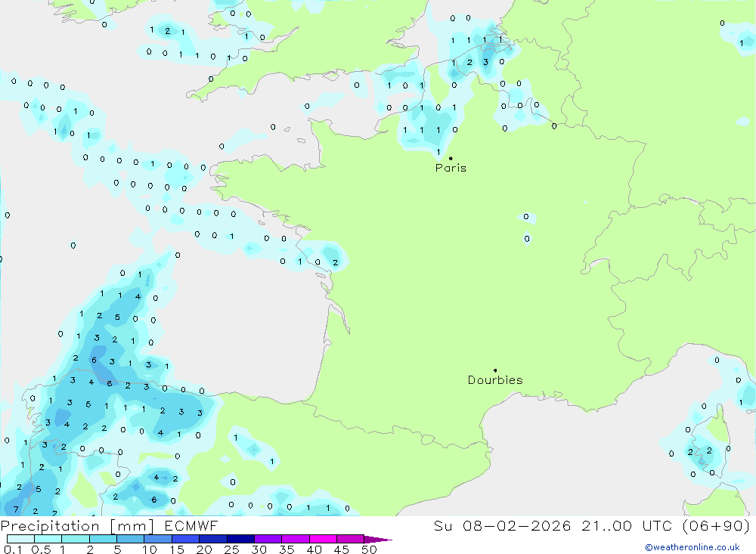The image size is (756, 554).
Task: Select the black dot marking Dourbies
Action: pyautogui.click(x=495, y=370)
